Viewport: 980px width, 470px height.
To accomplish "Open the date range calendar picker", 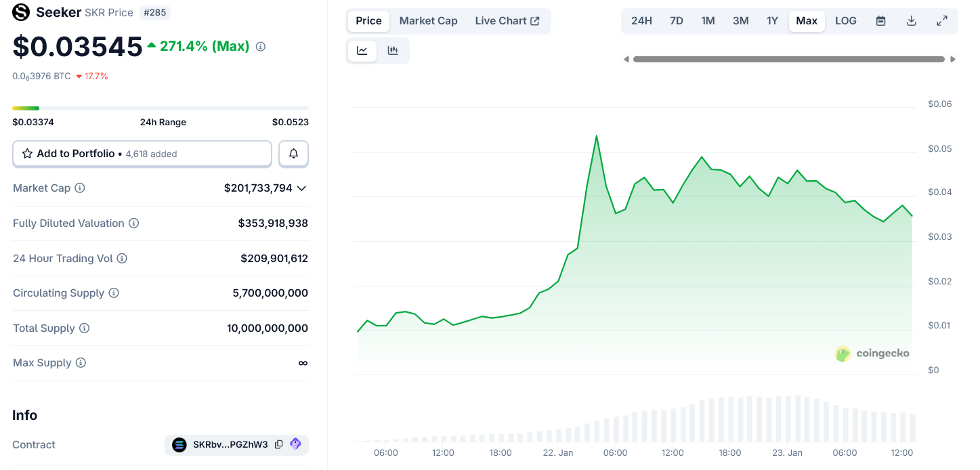I will tap(880, 21).
